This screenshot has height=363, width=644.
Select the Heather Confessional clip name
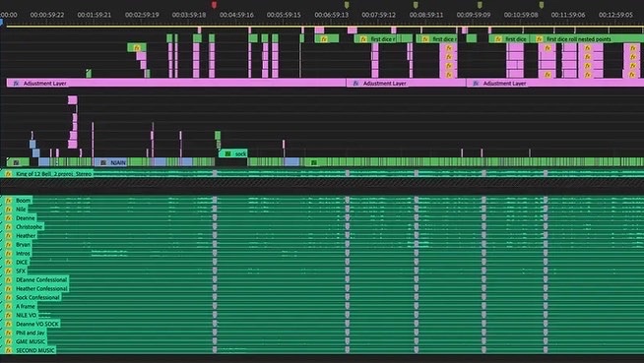pyautogui.click(x=41, y=289)
